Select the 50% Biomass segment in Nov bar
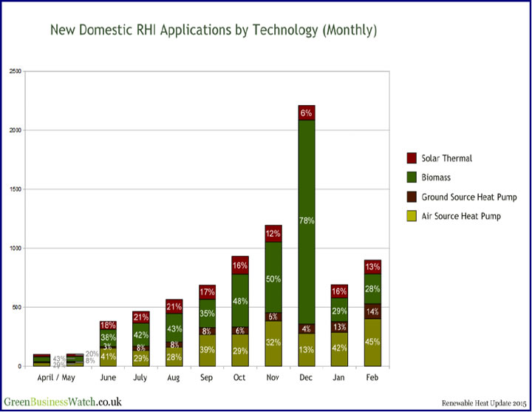Screen dimensions: 532x412 pos(273,277)
